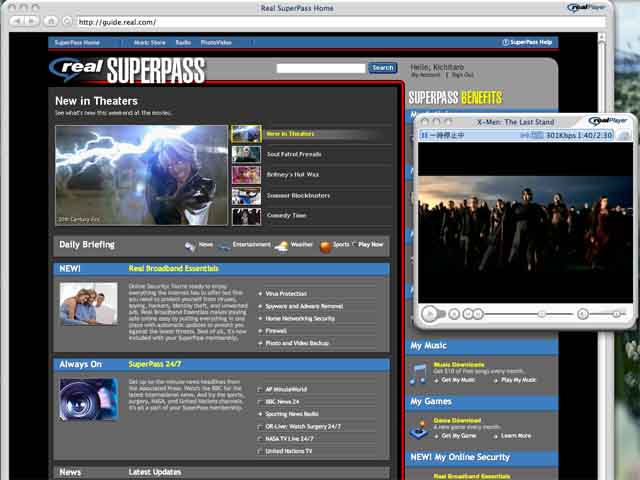The width and height of the screenshot is (640, 480).
Task: Click the Daily Briefing Weather icon
Action: click(x=281, y=247)
